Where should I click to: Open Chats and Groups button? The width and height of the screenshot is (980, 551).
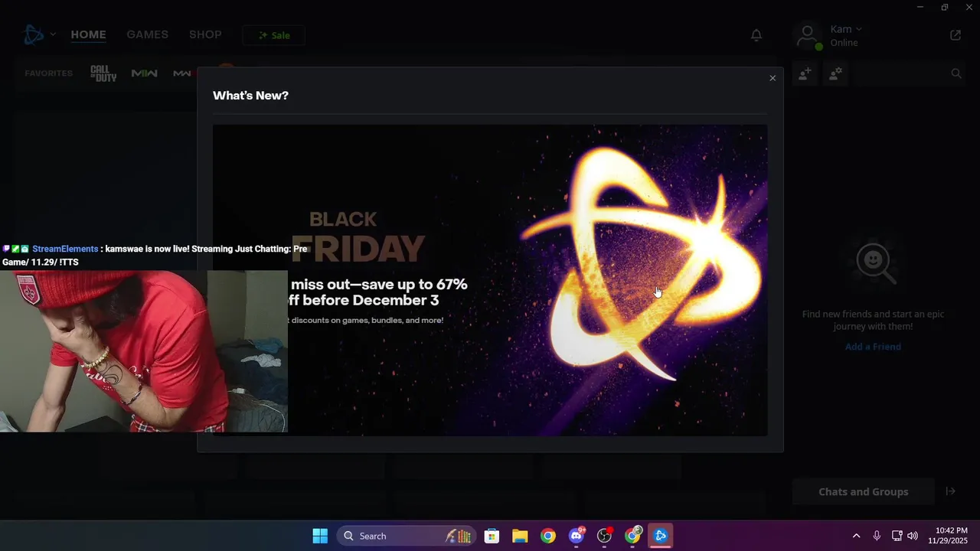864,492
